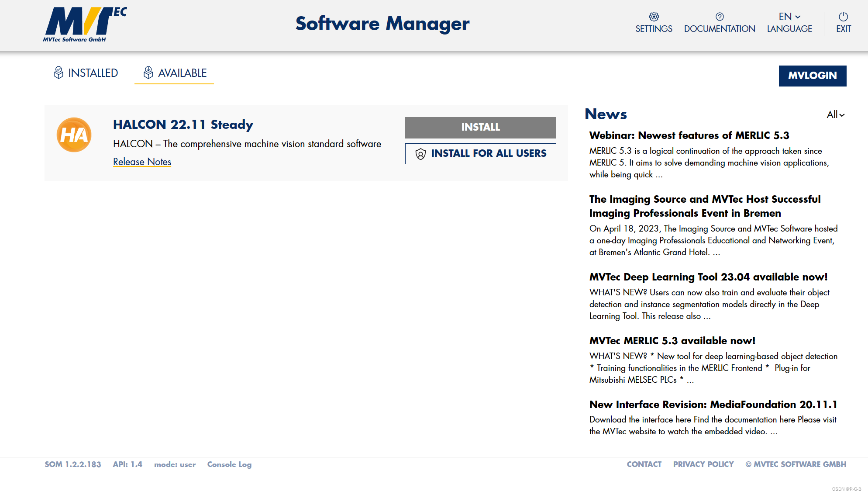Click the Available tab download icon
The height and width of the screenshot is (495, 868).
[x=148, y=73]
